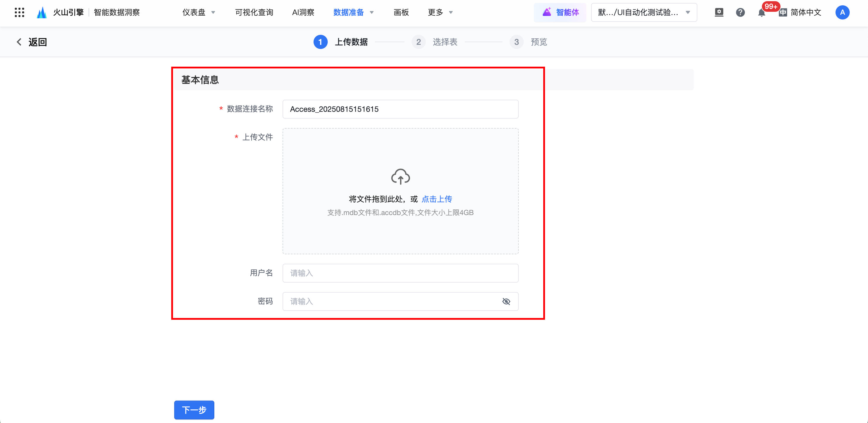This screenshot has width=868, height=423.
Task: Focus the 用户名 input field
Action: (x=400, y=273)
